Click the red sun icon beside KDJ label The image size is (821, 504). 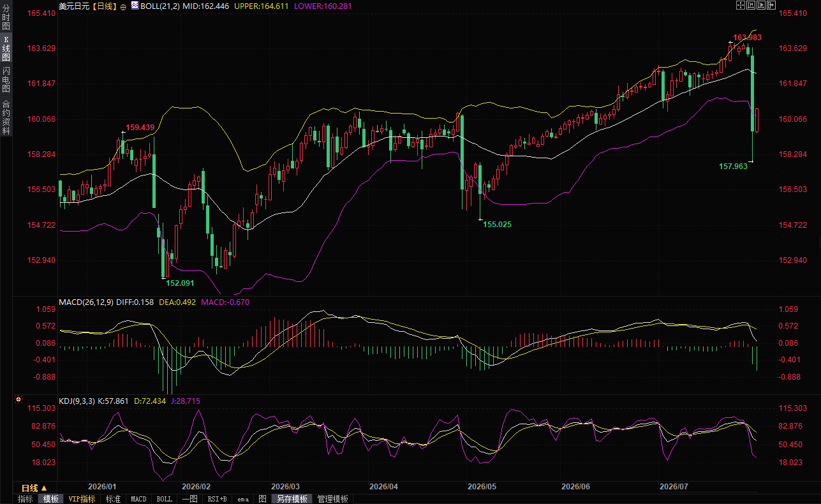tap(18, 400)
